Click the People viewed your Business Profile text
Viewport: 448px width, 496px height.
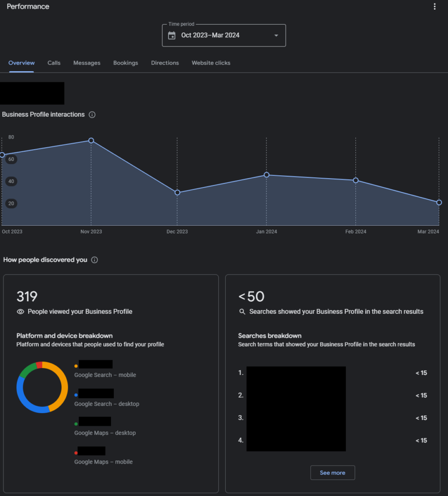click(x=80, y=311)
